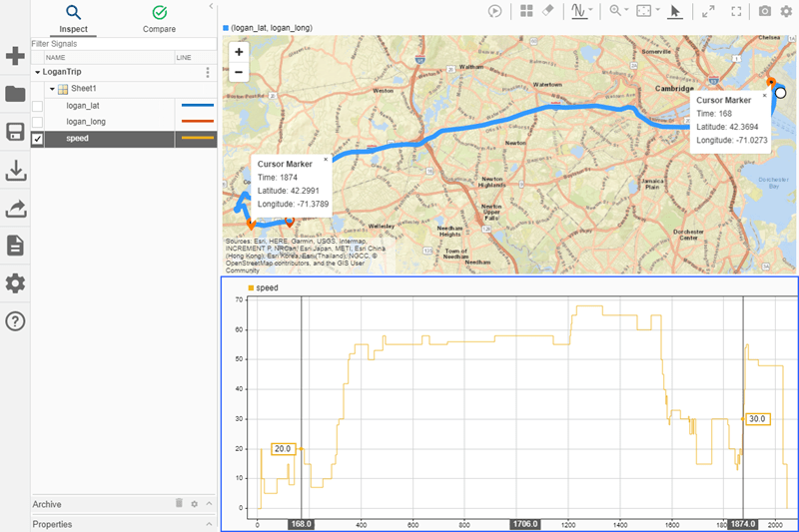Click the import plus icon in sidebar

pos(15,56)
